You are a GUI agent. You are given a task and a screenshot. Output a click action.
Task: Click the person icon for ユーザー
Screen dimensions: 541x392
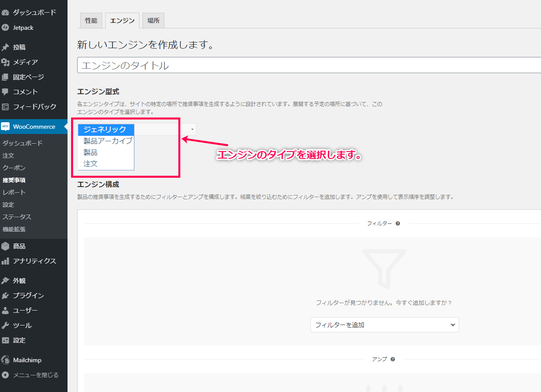click(x=5, y=311)
